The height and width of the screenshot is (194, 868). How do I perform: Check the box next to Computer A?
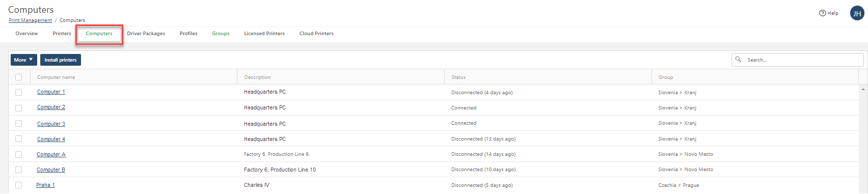(x=19, y=154)
